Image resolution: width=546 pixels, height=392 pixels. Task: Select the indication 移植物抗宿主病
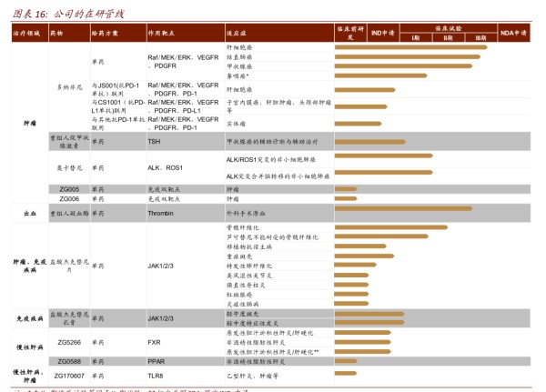pos(249,246)
